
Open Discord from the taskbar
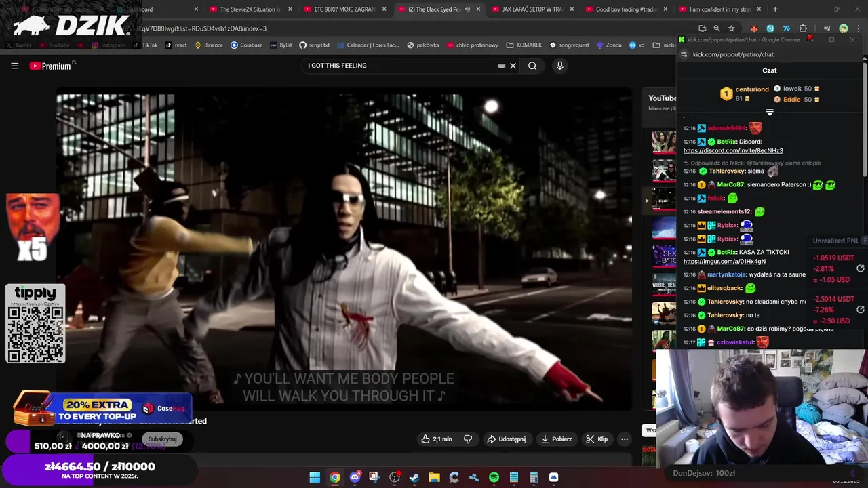point(355,477)
